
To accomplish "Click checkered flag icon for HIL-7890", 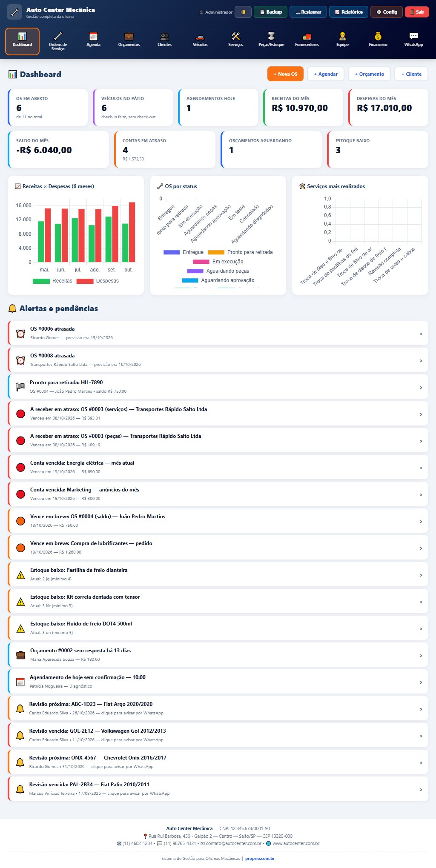I will 20,387.
